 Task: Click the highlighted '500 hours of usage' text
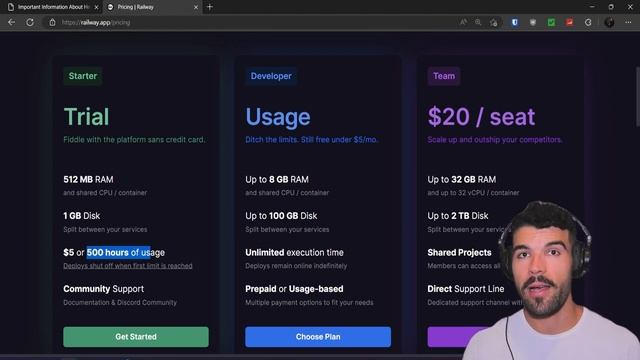point(126,253)
